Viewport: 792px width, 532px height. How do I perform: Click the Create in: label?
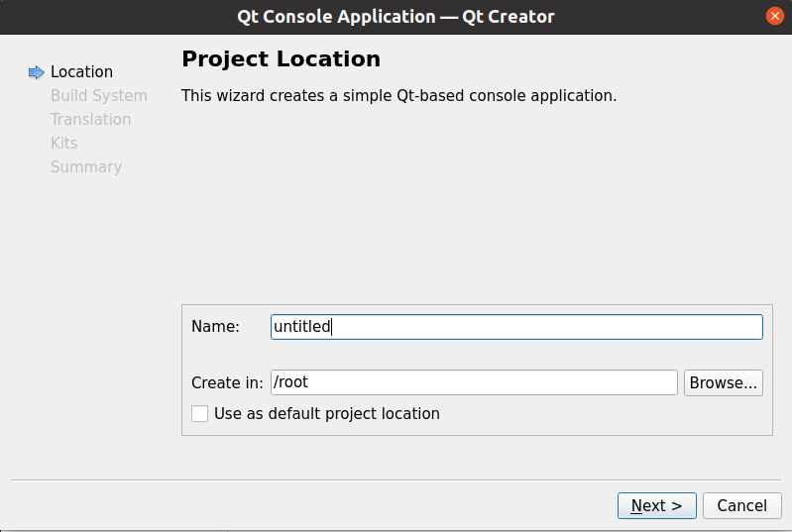click(x=227, y=382)
